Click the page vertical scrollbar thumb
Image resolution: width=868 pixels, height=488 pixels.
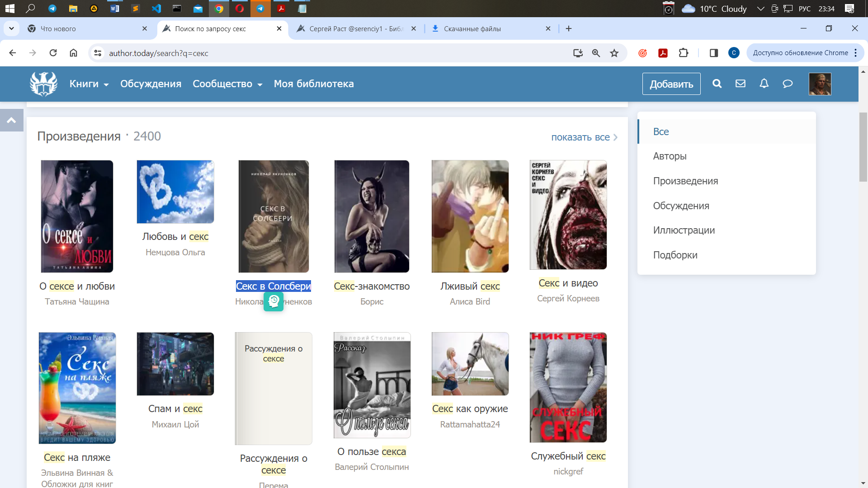pos(863,147)
